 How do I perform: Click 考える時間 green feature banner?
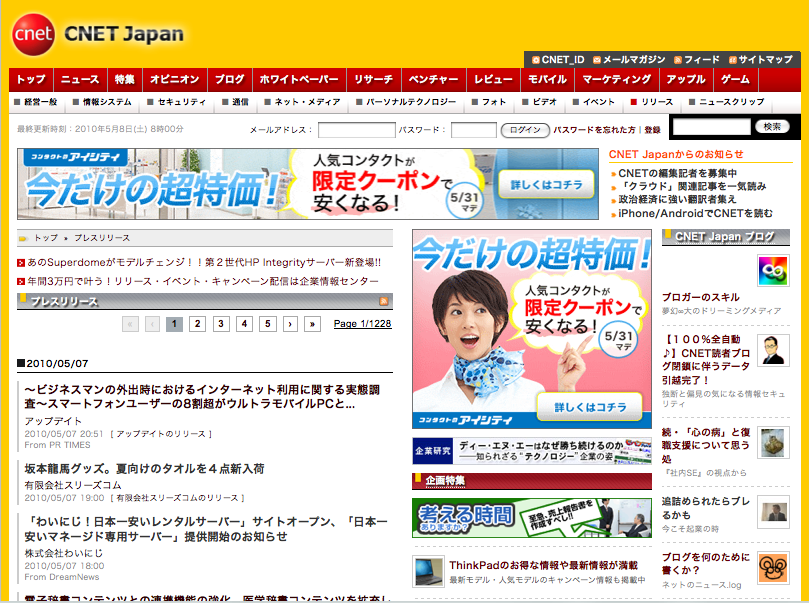point(532,518)
